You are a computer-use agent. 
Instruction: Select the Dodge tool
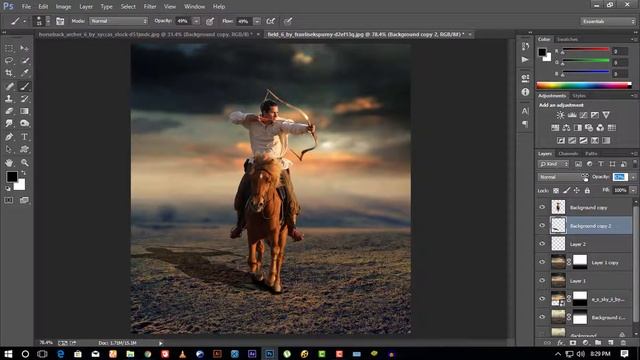pyautogui.click(x=24, y=123)
